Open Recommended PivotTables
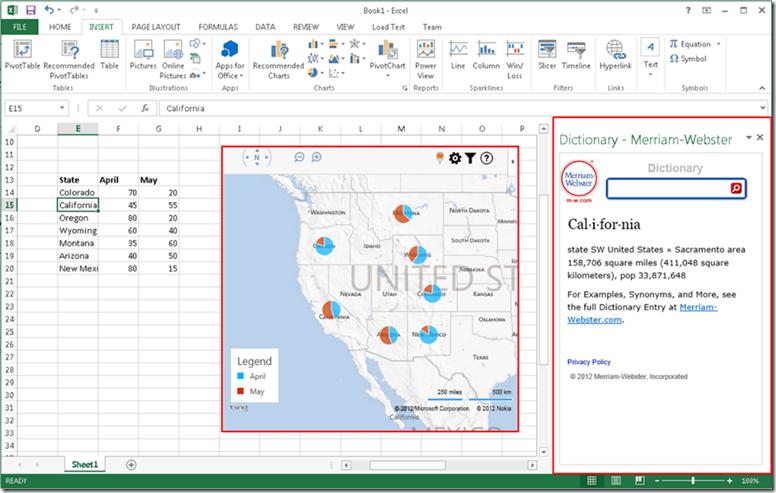The width and height of the screenshot is (776, 493). pos(69,59)
